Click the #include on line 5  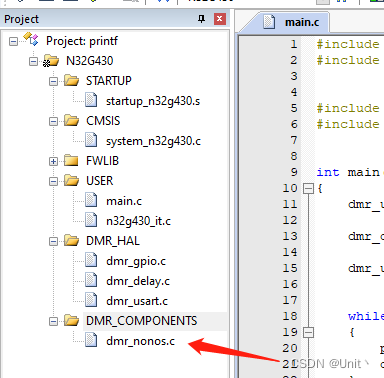click(348, 108)
